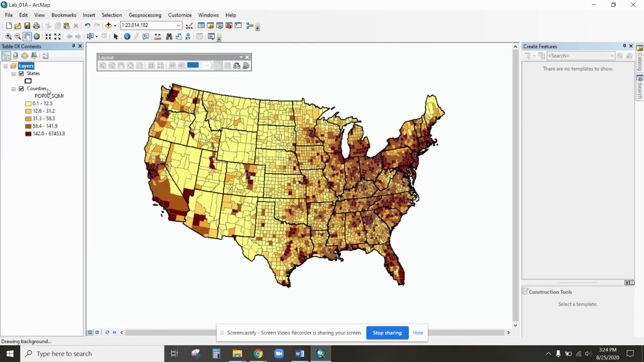Select the Zoom In tool

tap(8, 36)
